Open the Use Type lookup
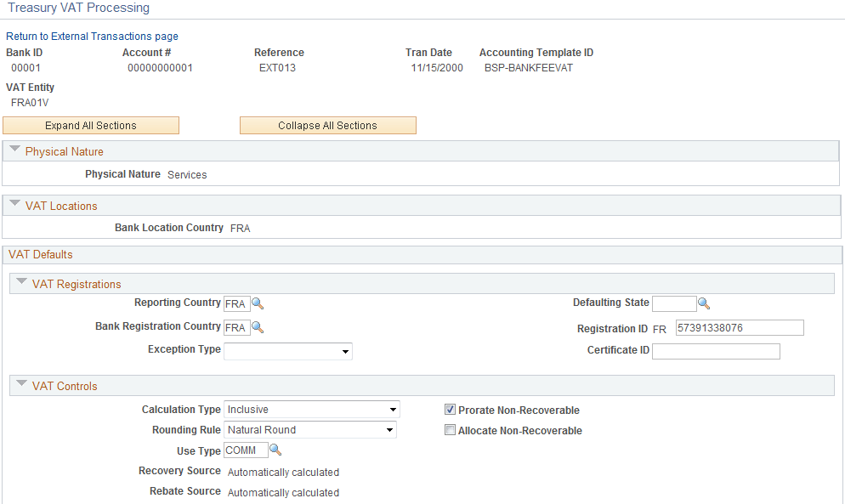Viewport: 845px width, 504px height. click(x=275, y=450)
